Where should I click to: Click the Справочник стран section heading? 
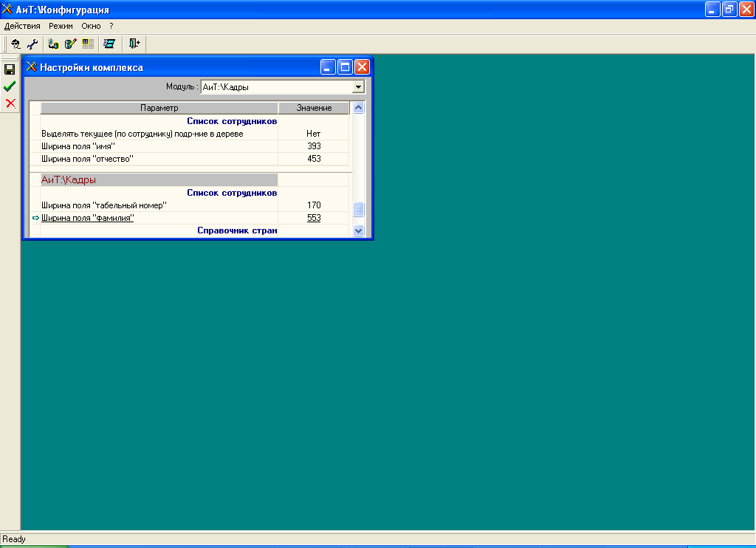click(x=237, y=230)
